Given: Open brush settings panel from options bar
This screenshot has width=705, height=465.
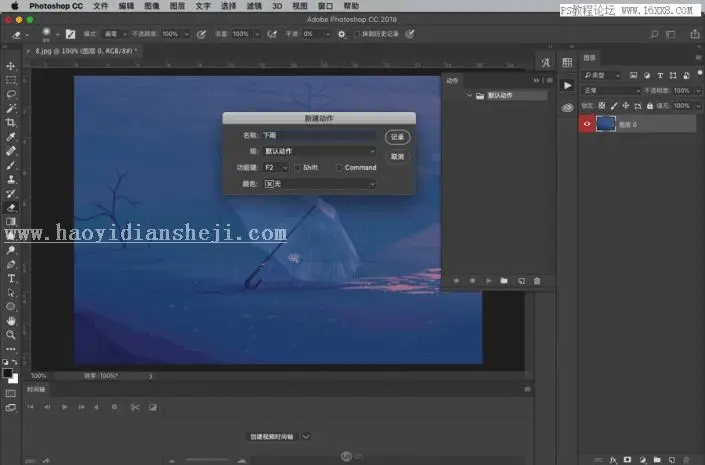Looking at the screenshot, I should [x=71, y=34].
